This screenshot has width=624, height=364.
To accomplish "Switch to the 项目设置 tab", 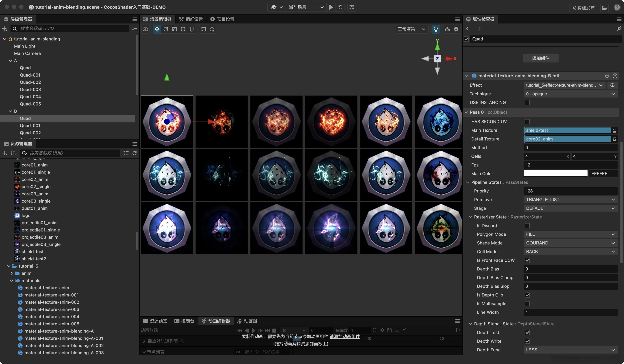I will click(222, 19).
